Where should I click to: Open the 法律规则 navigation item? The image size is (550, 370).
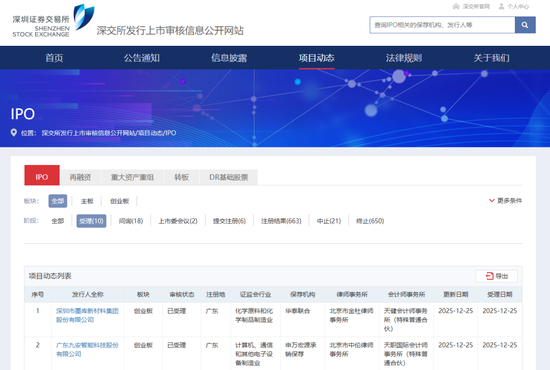click(x=404, y=58)
